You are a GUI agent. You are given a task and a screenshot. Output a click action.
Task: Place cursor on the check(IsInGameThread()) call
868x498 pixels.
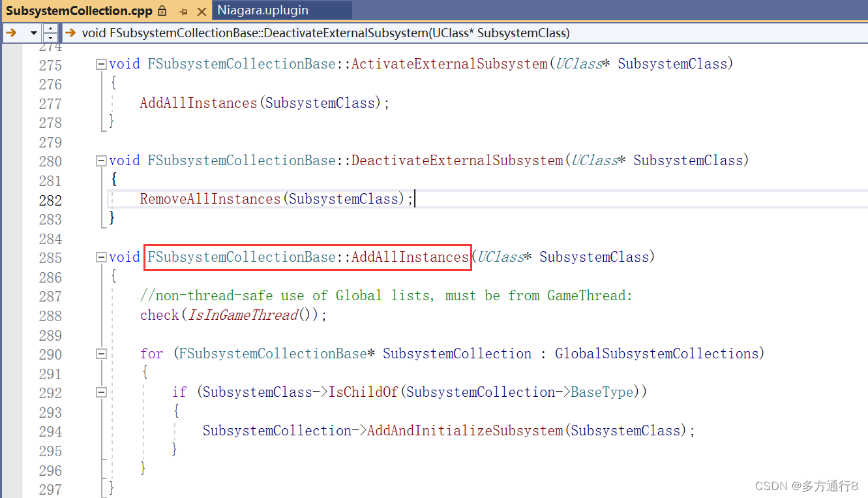pyautogui.click(x=228, y=315)
